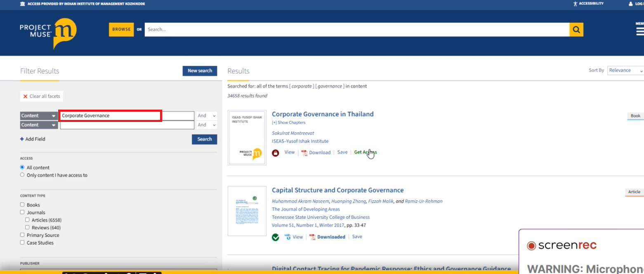Open the Sort By Relevance dropdown
Screen dimensions: 644x274
click(x=625, y=70)
